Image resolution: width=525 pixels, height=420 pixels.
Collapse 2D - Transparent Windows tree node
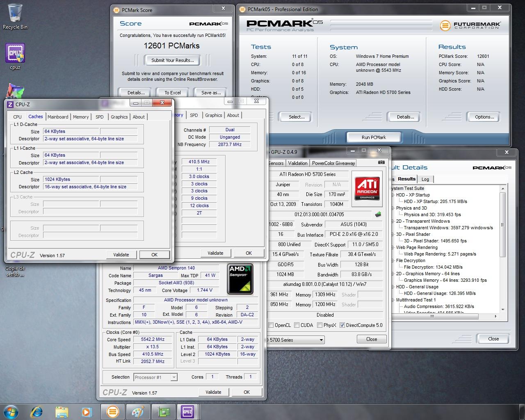[x=393, y=221]
